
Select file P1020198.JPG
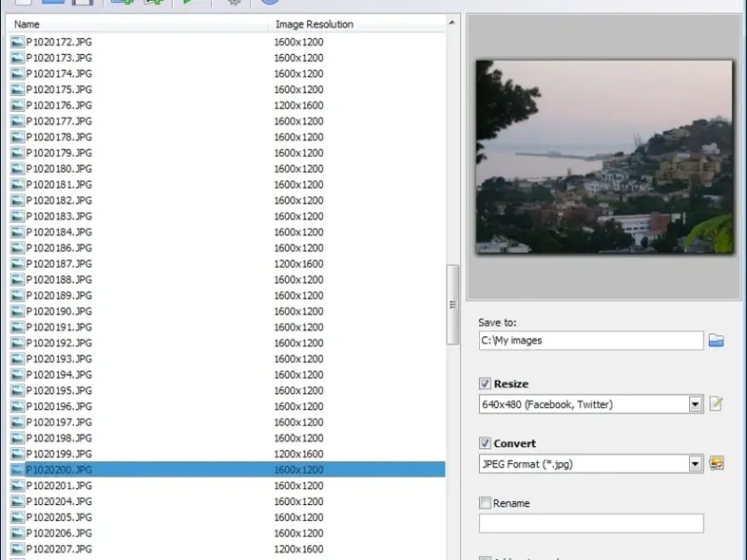59,438
